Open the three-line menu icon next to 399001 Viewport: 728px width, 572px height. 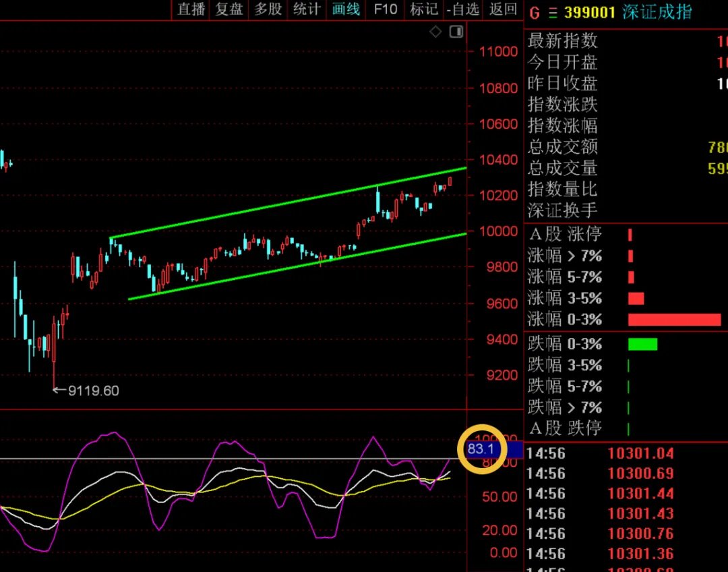pos(553,13)
